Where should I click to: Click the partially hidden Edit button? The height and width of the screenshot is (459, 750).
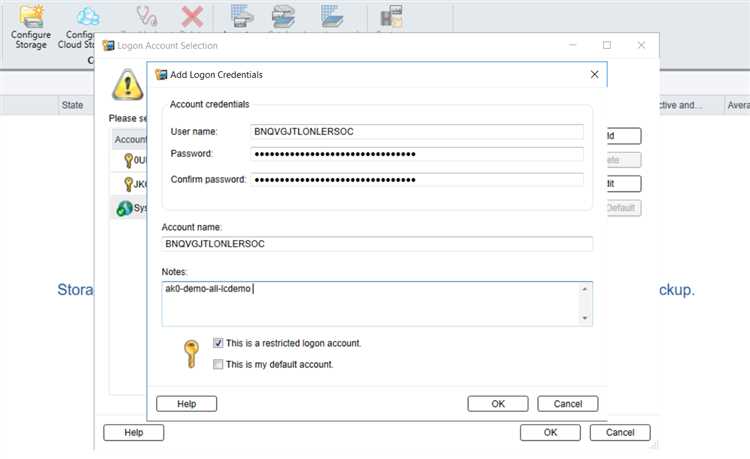(x=624, y=184)
